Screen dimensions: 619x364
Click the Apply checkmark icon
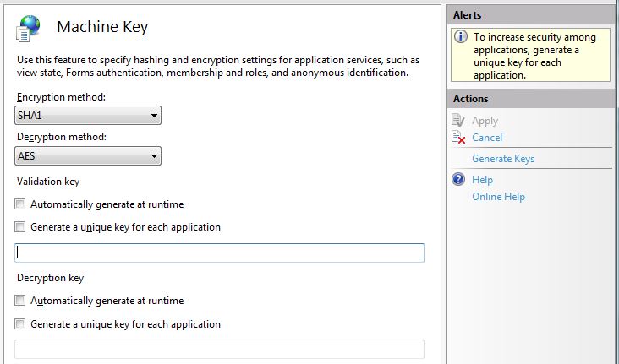click(458, 120)
